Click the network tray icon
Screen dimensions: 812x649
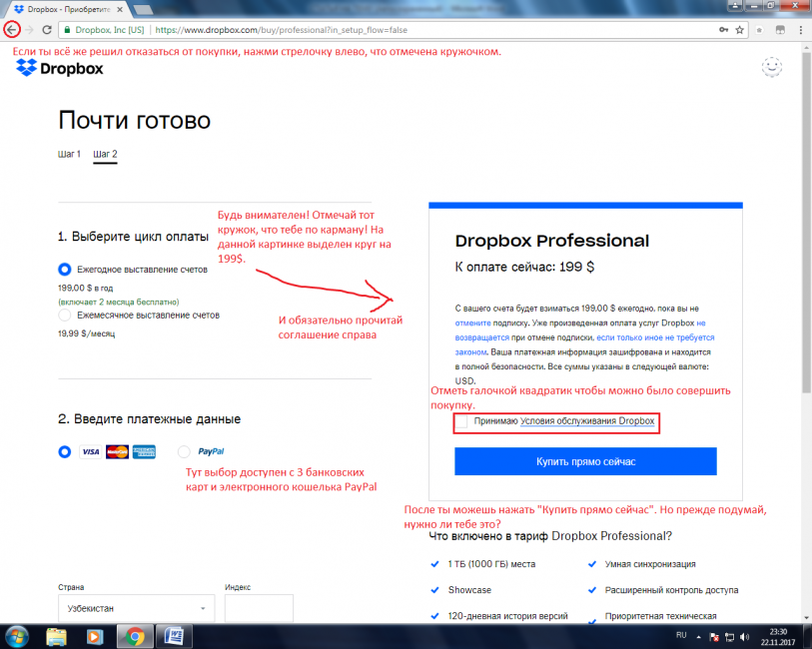730,637
